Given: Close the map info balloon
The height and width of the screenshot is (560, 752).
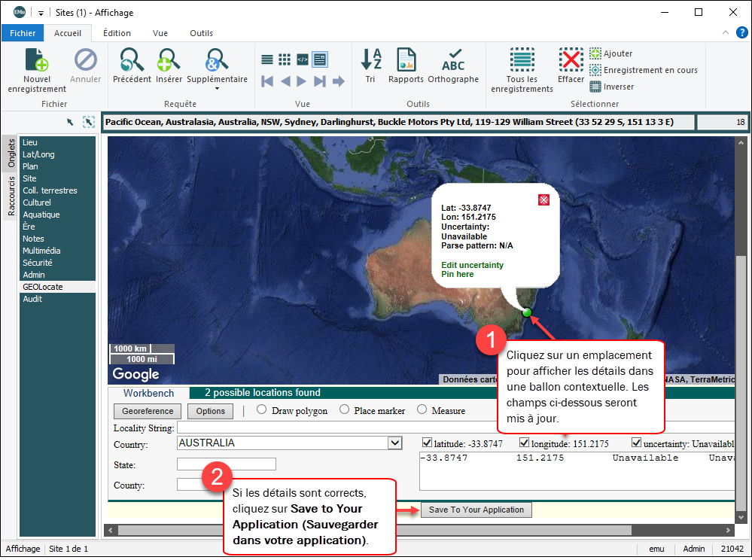Looking at the screenshot, I should click(543, 199).
